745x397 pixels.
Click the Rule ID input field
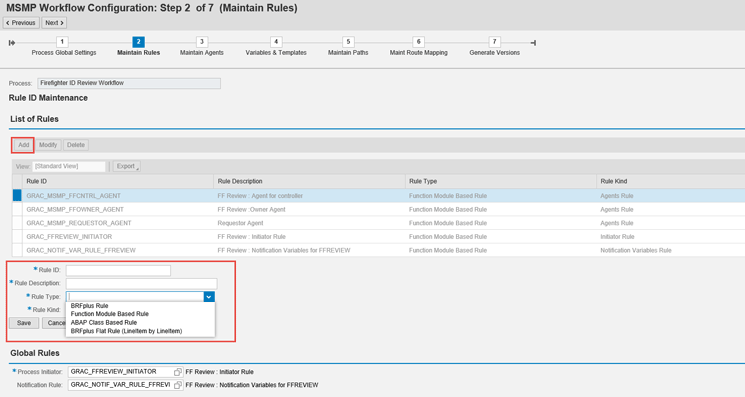(118, 270)
